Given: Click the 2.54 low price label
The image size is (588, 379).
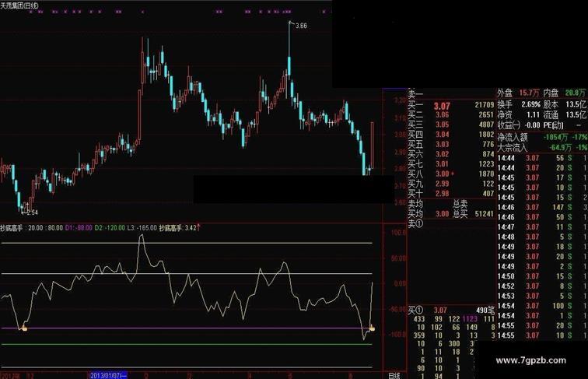Looking at the screenshot, I should (x=32, y=212).
